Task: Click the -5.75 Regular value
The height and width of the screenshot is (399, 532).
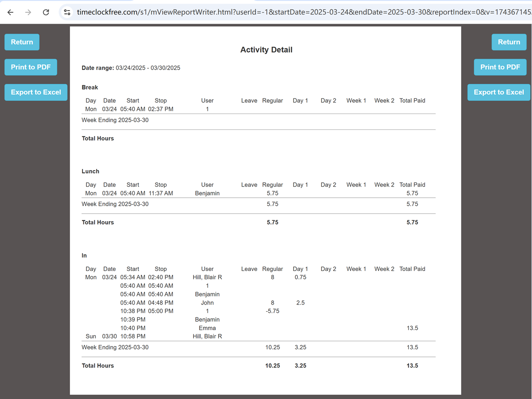Action: coord(273,311)
